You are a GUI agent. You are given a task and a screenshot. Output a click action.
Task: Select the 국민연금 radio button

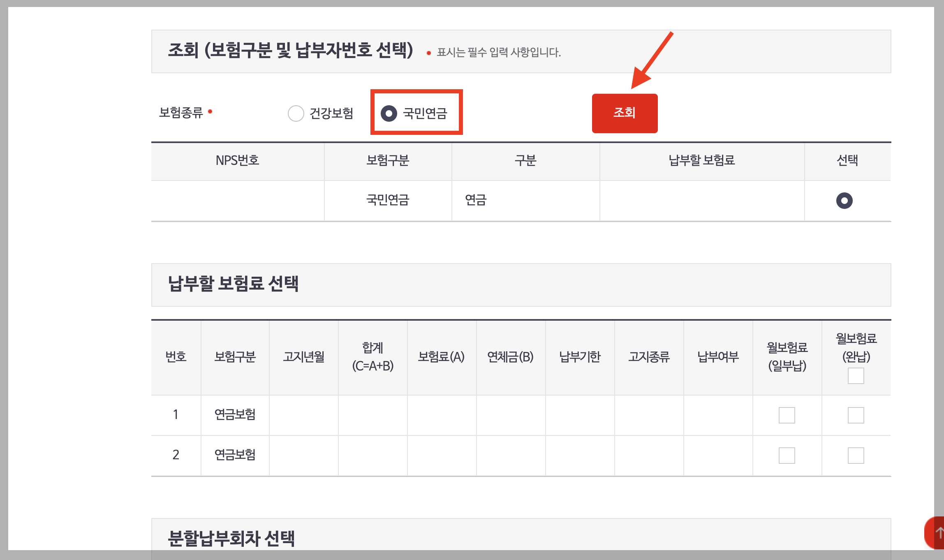pos(389,113)
